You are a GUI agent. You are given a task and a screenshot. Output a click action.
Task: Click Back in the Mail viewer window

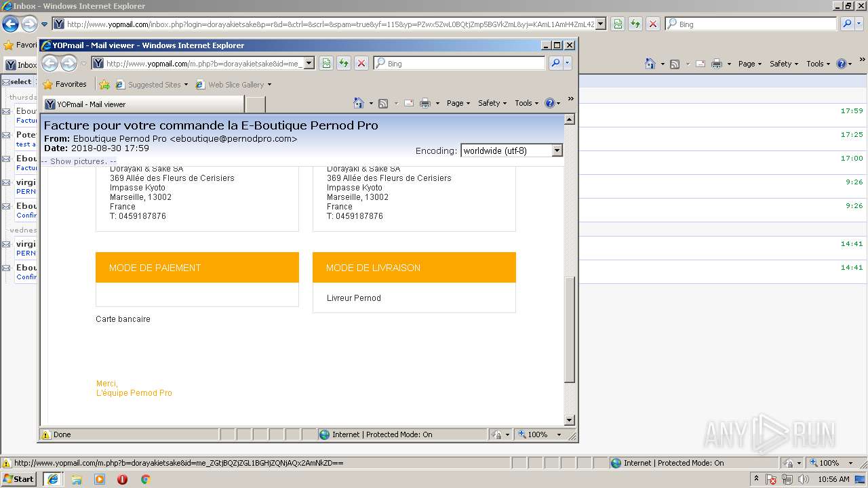(50, 64)
